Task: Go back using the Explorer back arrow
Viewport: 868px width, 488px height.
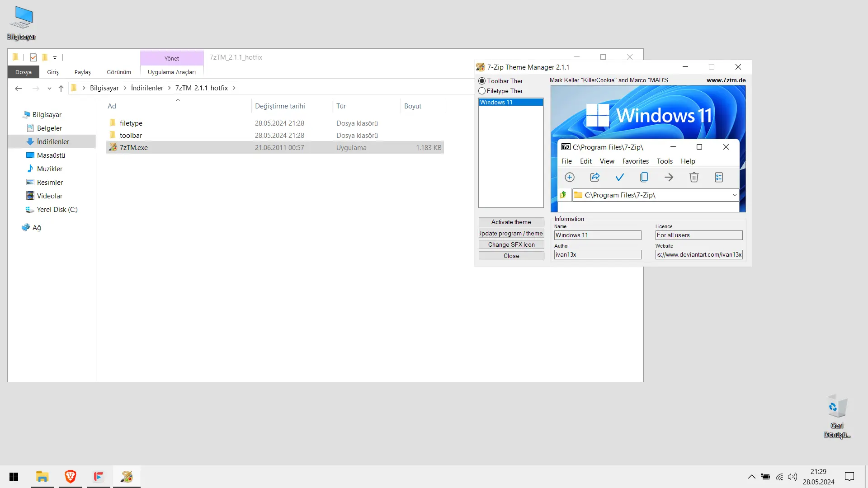Action: pyautogui.click(x=19, y=88)
